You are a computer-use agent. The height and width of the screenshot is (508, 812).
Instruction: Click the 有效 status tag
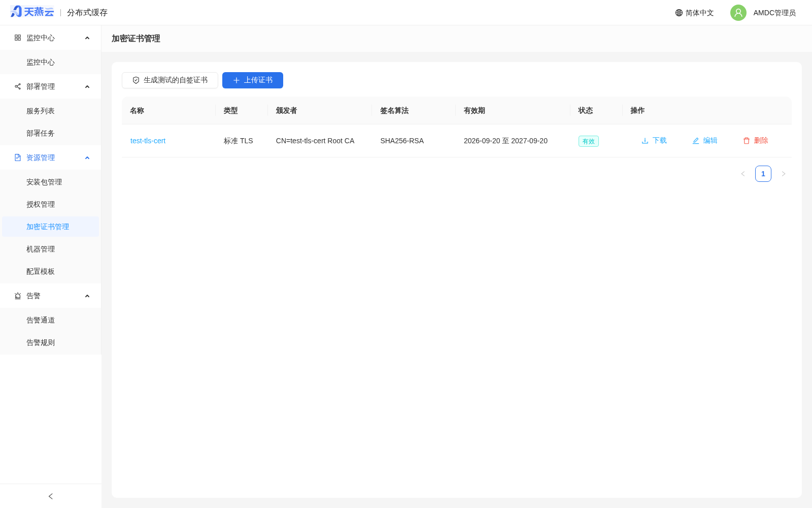(589, 141)
